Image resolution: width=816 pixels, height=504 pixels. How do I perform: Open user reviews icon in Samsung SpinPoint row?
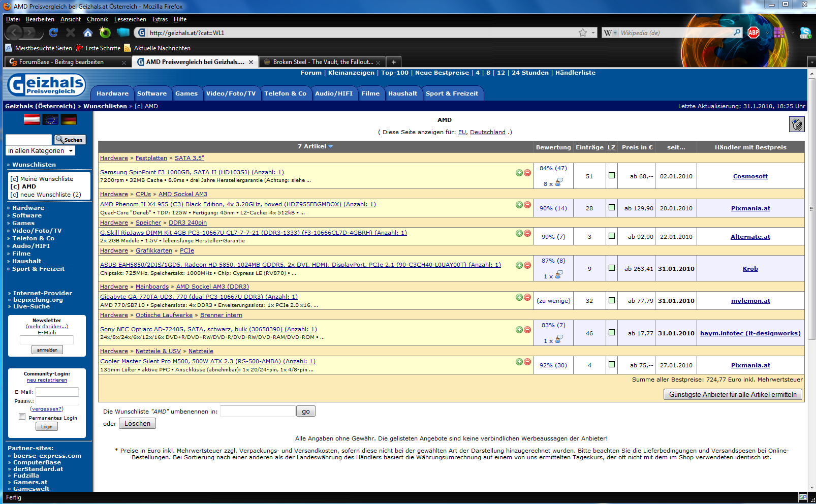[558, 182]
